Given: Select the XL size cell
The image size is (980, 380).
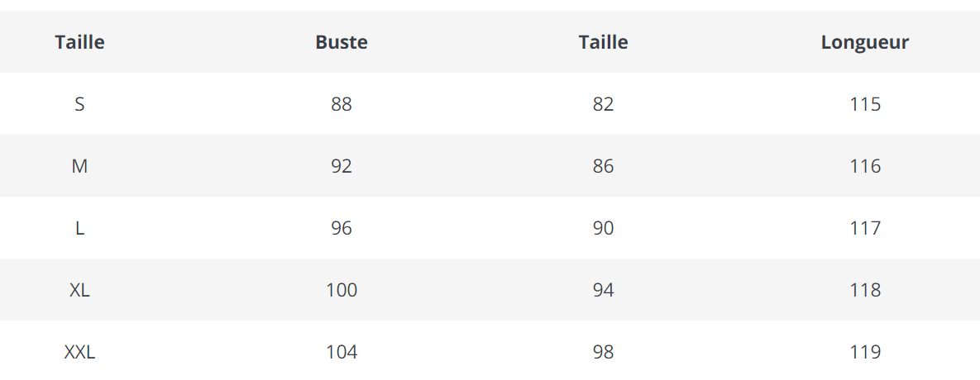Looking at the screenshot, I should tap(79, 290).
